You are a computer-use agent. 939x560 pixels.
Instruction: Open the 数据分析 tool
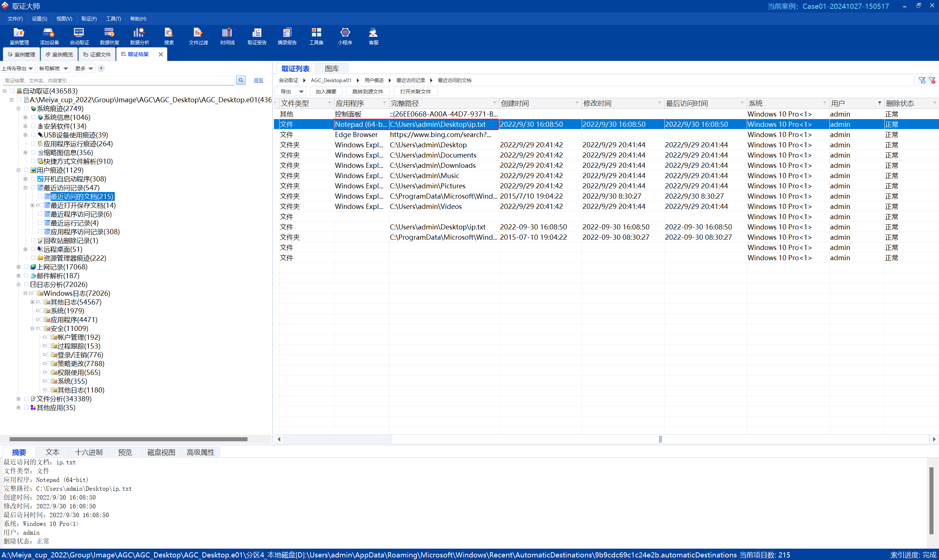[139, 36]
